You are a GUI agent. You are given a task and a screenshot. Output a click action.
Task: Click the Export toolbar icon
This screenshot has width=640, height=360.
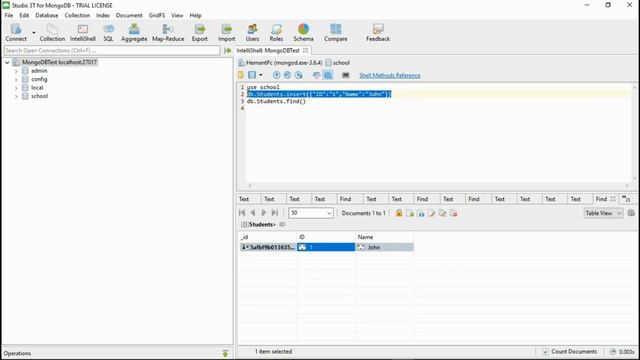click(200, 32)
